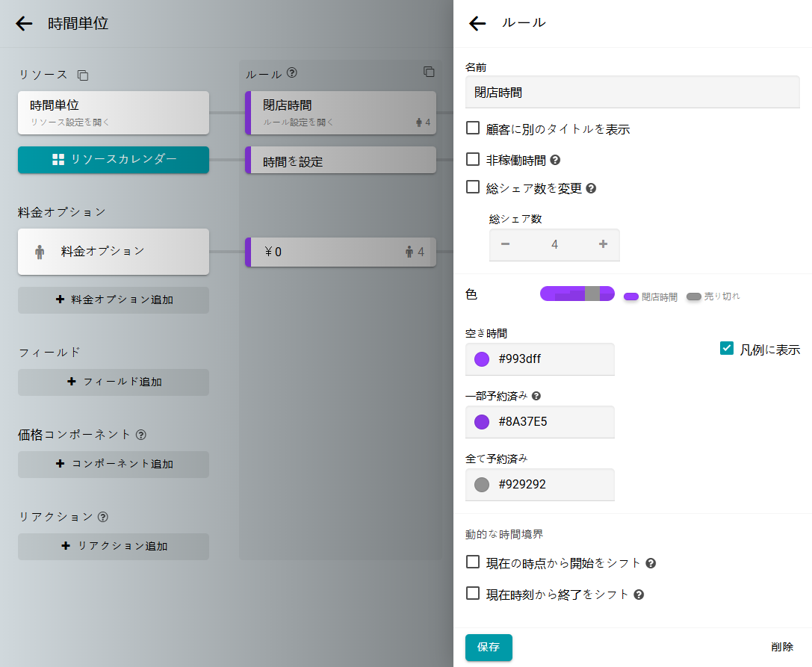This screenshot has width=812, height=667.
Task: Click the copy icon next to リソース
Action: coord(83,75)
